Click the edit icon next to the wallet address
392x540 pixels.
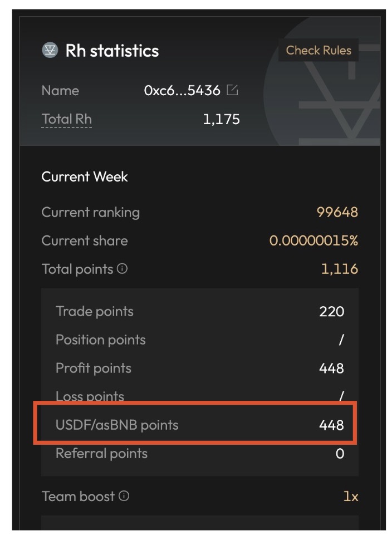232,90
